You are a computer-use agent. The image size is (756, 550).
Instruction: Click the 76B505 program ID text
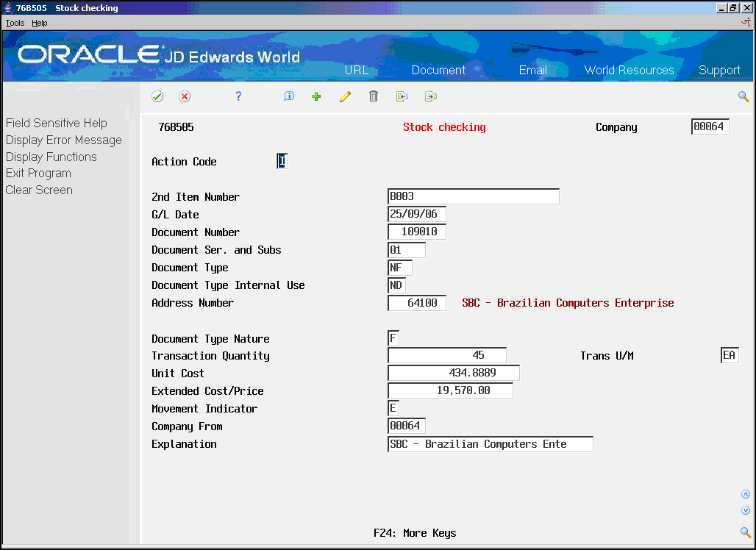click(176, 127)
